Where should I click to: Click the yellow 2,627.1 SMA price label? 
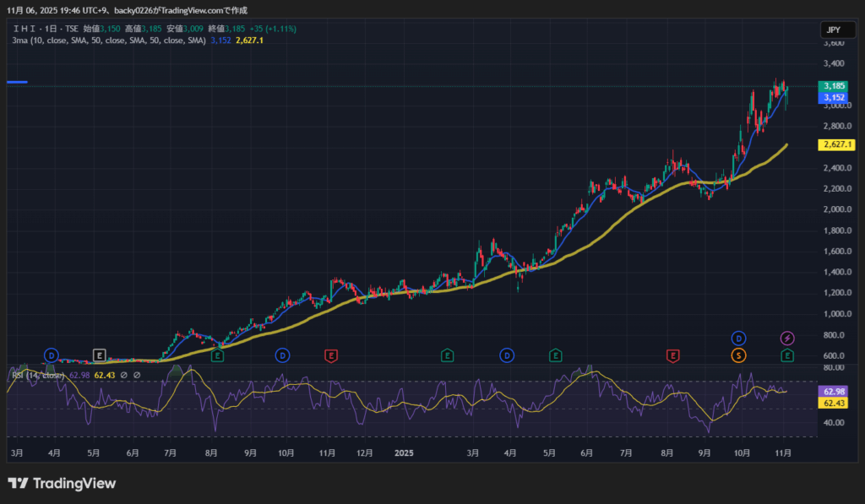pyautogui.click(x=834, y=145)
